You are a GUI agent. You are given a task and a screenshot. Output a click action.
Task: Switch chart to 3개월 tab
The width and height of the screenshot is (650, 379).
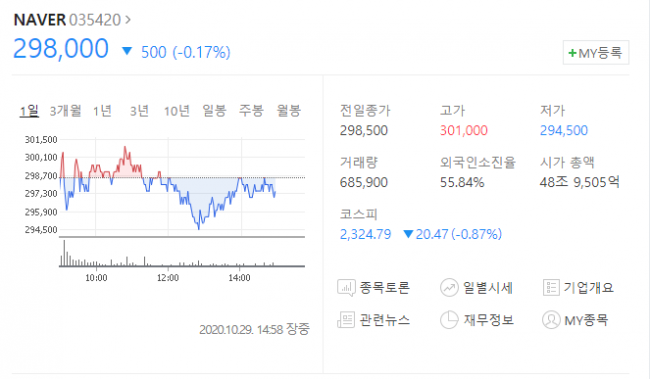pyautogui.click(x=65, y=111)
